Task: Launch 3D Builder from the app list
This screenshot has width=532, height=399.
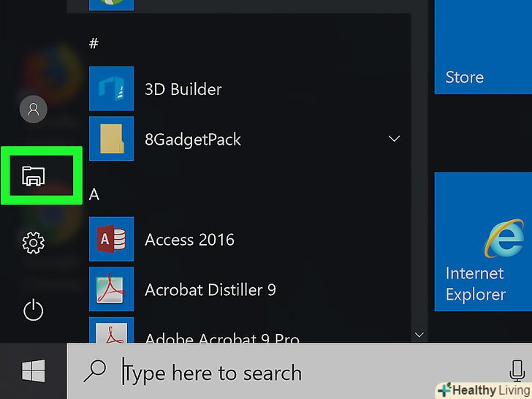Action: click(183, 89)
